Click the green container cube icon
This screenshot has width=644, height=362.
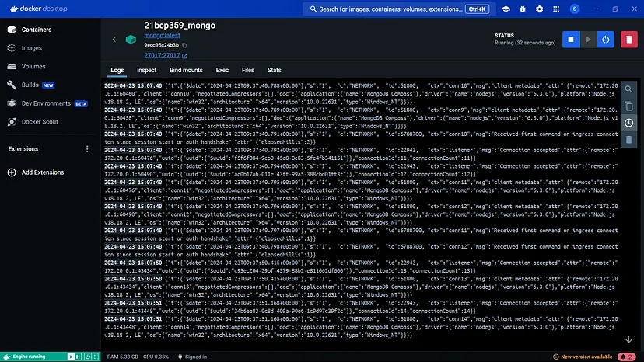(x=131, y=40)
